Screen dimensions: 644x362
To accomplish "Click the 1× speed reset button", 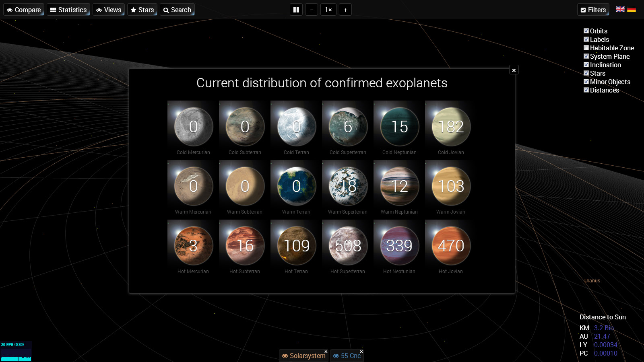I will point(328,10).
